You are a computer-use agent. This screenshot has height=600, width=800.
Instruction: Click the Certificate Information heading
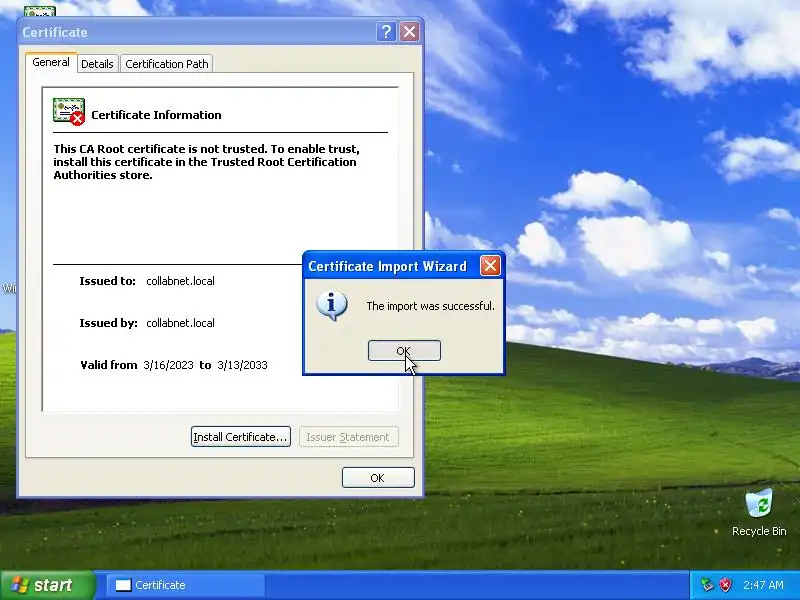point(156,115)
